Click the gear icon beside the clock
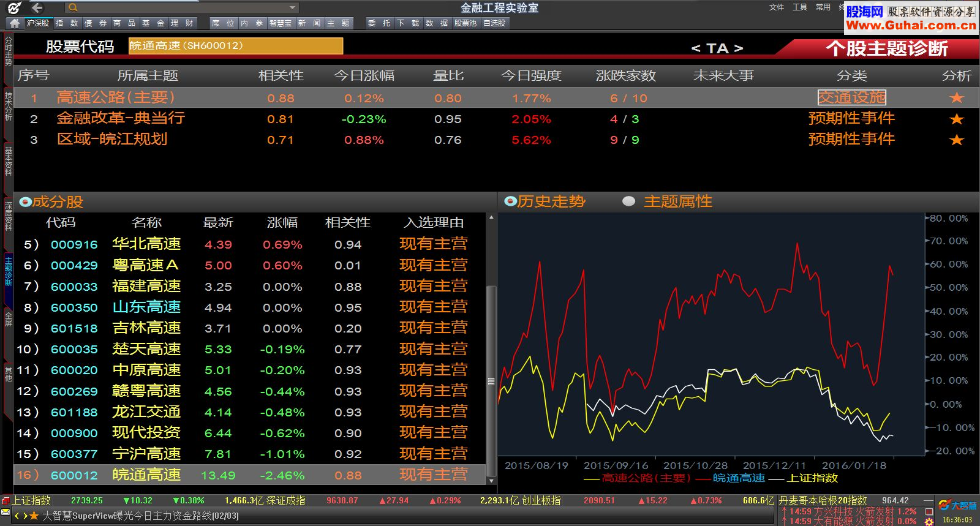This screenshot has height=526, width=980. click(929, 521)
